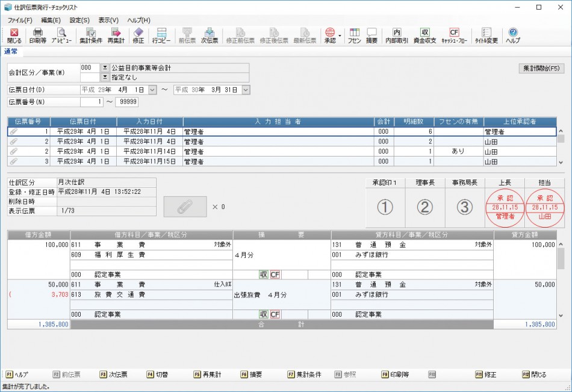Open the 会計区分 code dropdown next to 000

pyautogui.click(x=105, y=68)
